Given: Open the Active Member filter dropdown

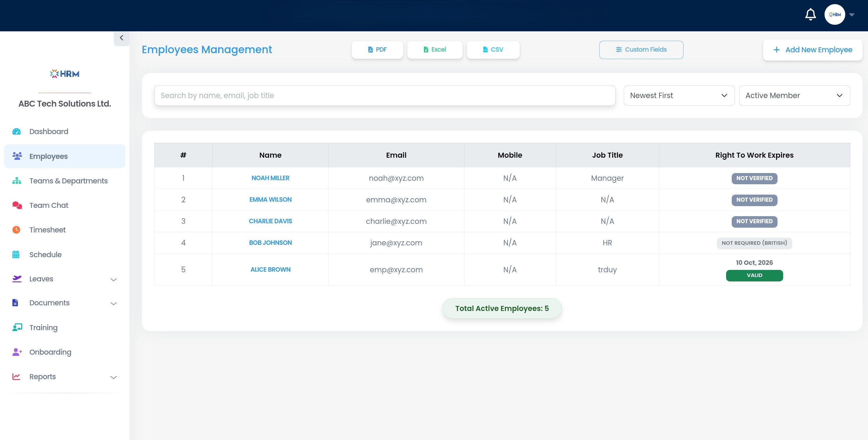Looking at the screenshot, I should [x=794, y=96].
